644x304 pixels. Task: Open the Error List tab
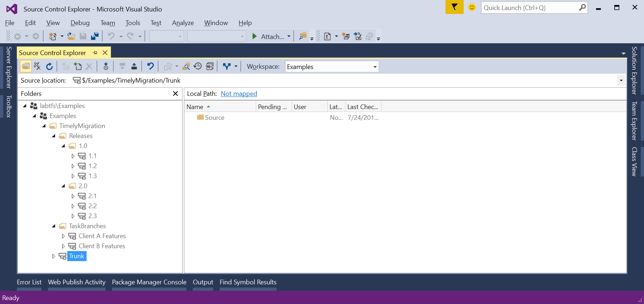click(x=29, y=282)
